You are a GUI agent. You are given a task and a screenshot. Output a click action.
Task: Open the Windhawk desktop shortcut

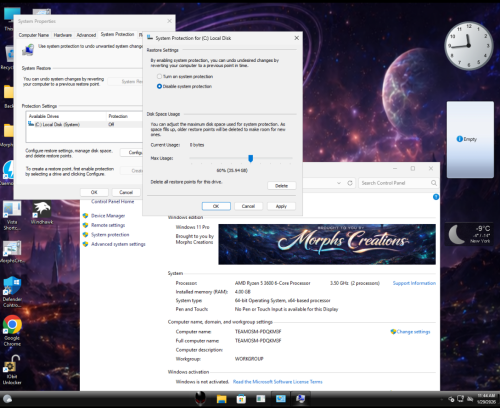tap(42, 212)
